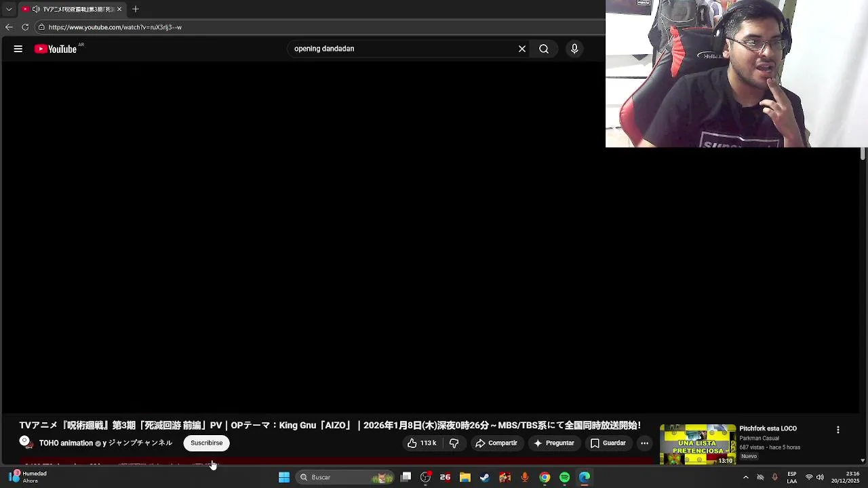Open the Parkman Casual channel name

[759, 439]
